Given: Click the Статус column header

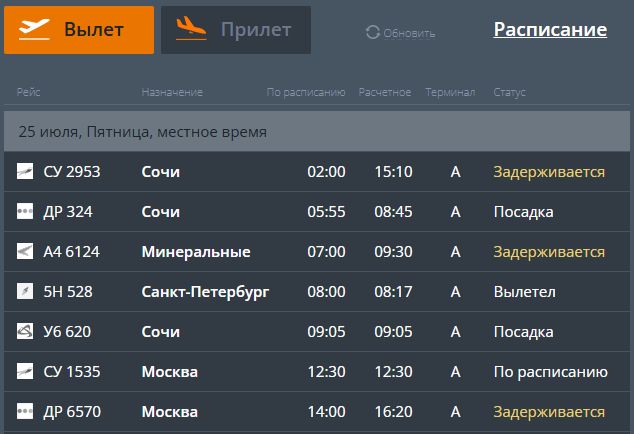Looking at the screenshot, I should click(509, 93).
